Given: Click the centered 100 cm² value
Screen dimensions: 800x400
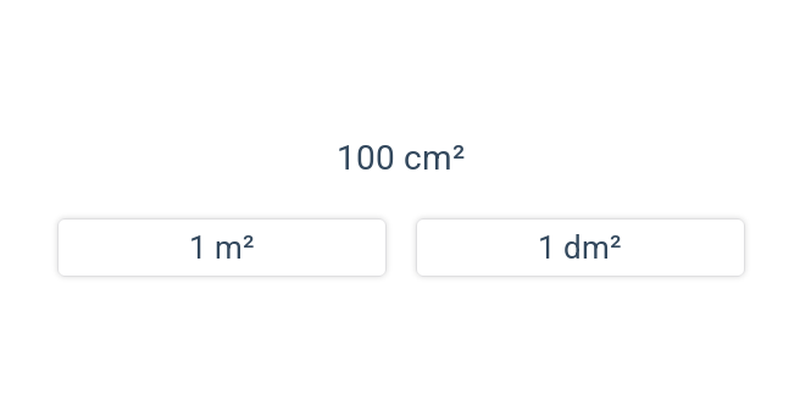Looking at the screenshot, I should pos(400,158).
